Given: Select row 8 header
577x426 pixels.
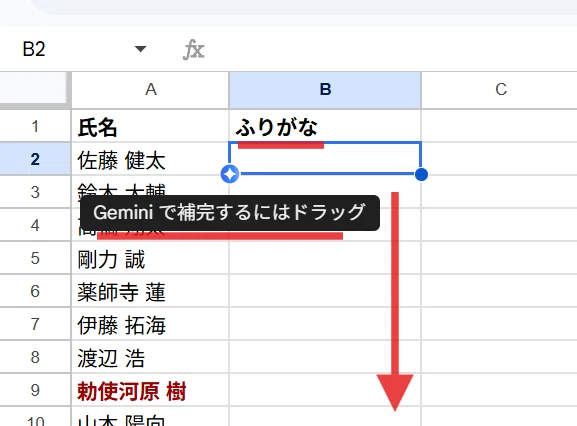Looking at the screenshot, I should 35,357.
